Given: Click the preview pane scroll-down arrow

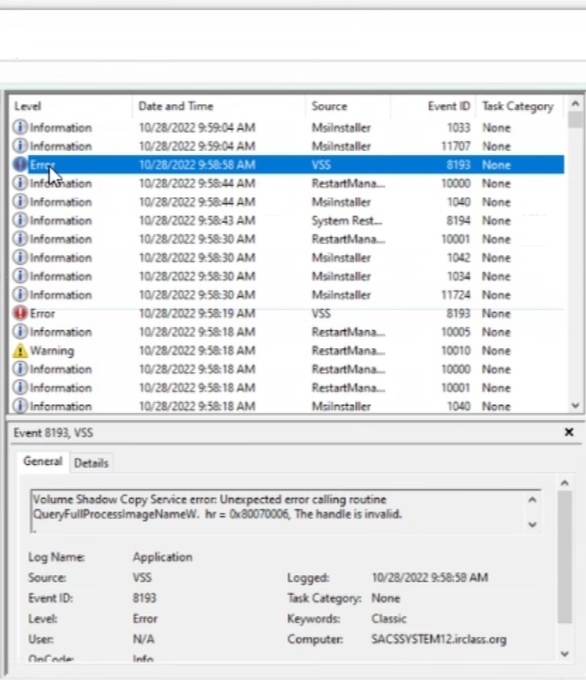Looking at the screenshot, I should (x=564, y=654).
